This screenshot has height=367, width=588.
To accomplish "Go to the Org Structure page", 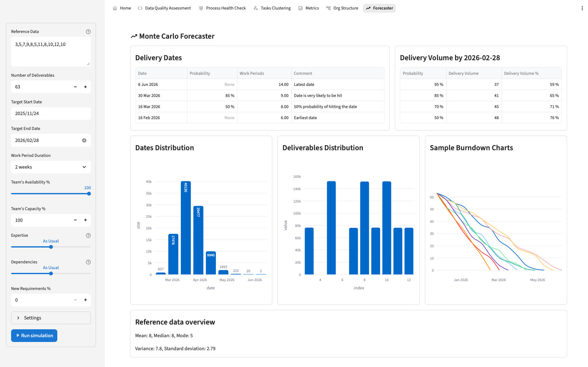I will (342, 8).
